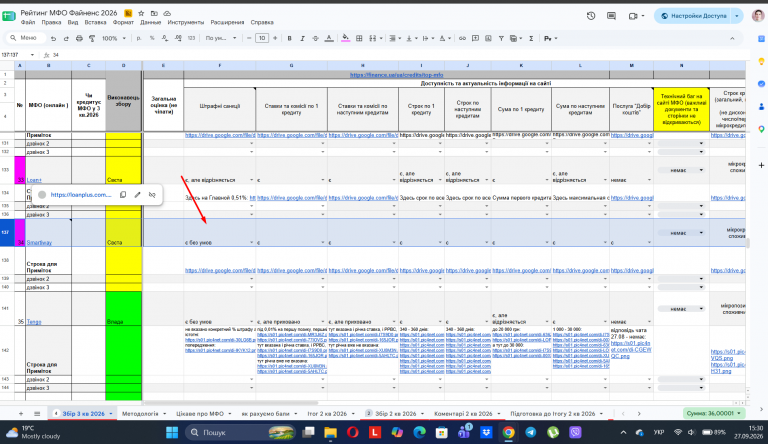
Task: Open the font family dropdown
Action: (221, 38)
